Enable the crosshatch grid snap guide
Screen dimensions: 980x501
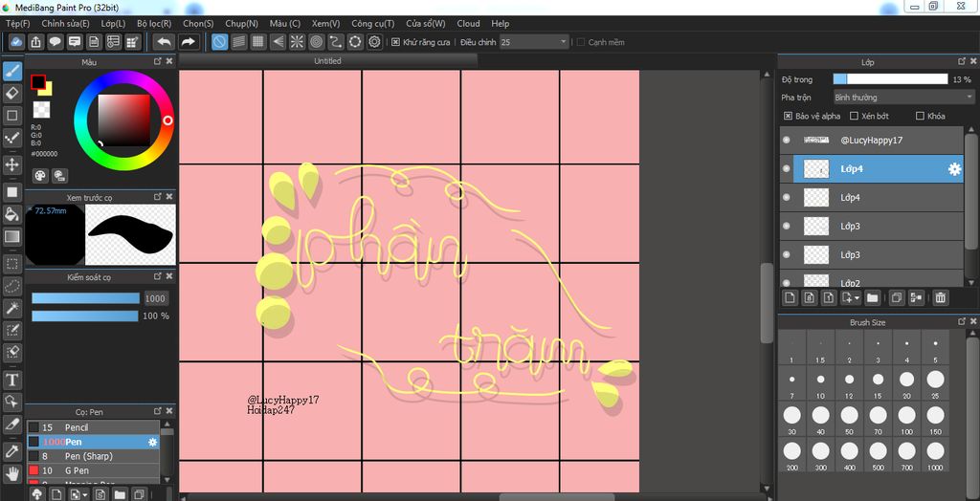pyautogui.click(x=258, y=42)
